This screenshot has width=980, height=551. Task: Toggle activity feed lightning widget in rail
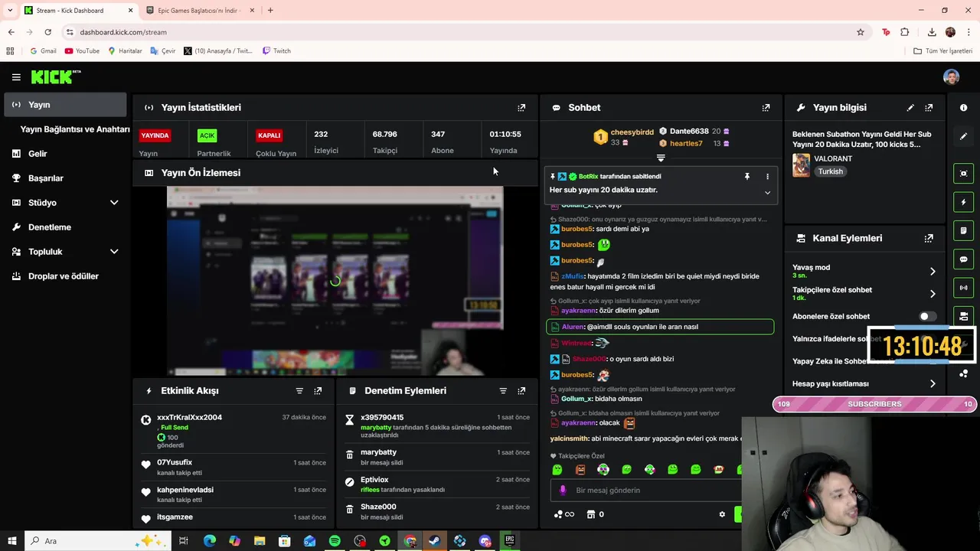963,203
